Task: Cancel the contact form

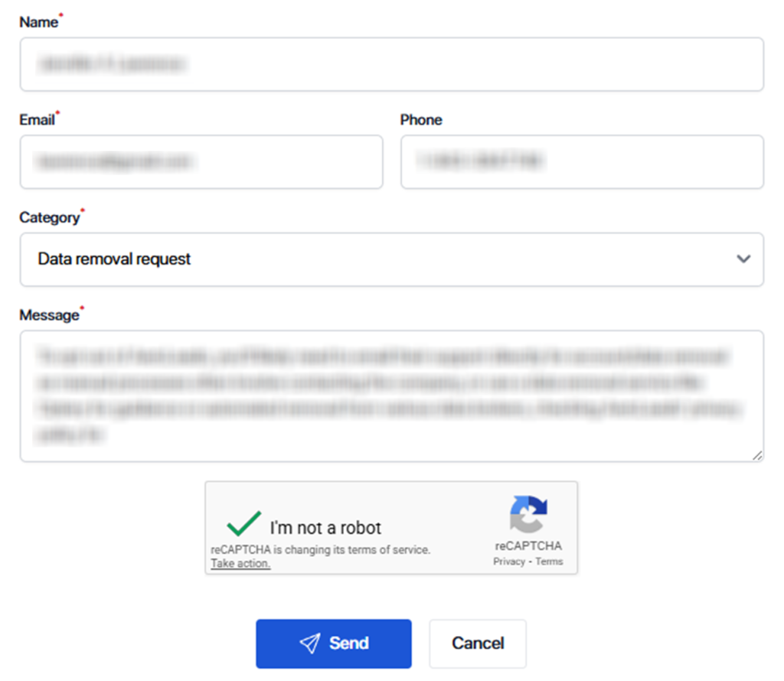Action: [478, 644]
